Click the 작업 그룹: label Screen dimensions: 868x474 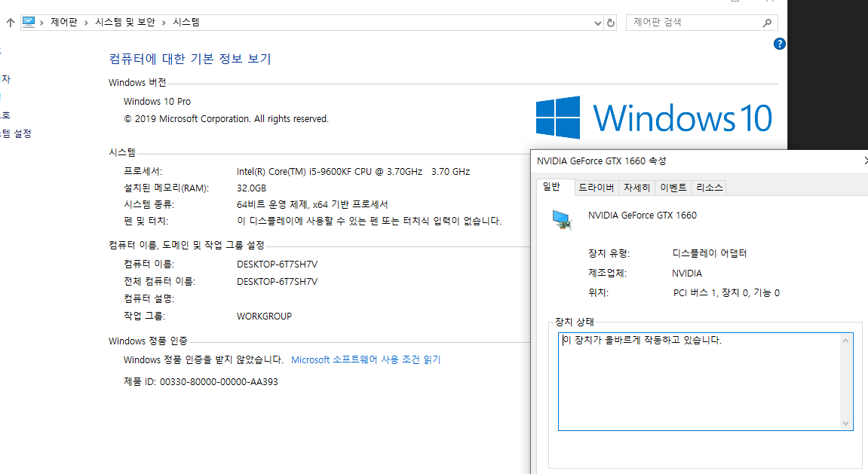click(x=145, y=317)
